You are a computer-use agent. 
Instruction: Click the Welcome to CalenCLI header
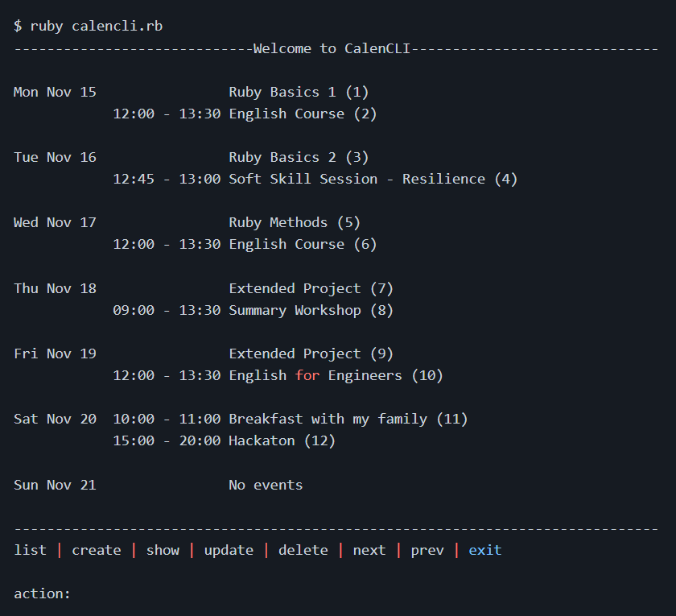pos(338,48)
